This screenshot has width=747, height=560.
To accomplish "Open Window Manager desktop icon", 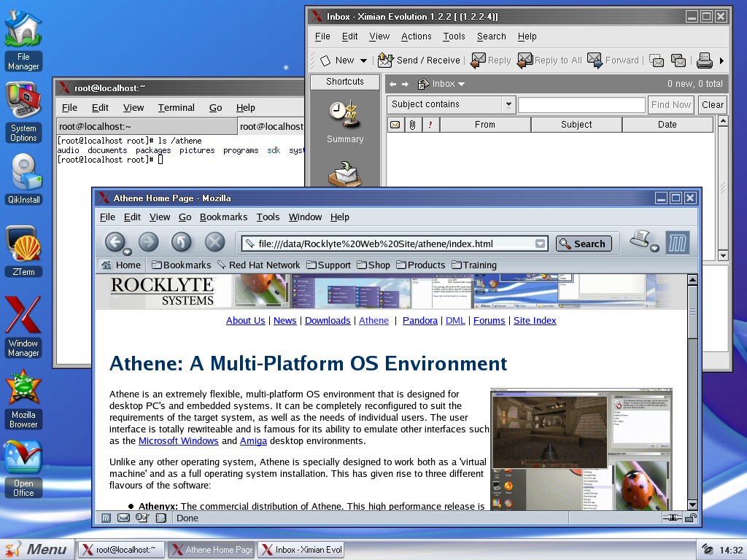I will (x=23, y=327).
